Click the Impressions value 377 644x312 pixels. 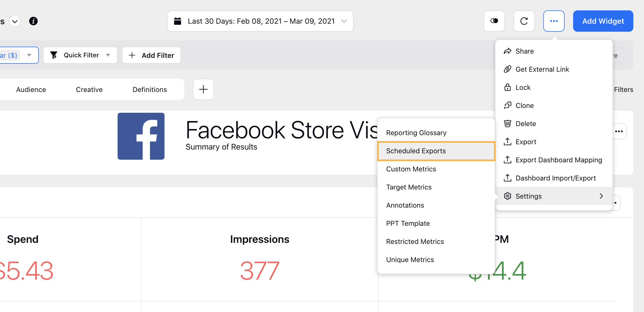(x=260, y=270)
